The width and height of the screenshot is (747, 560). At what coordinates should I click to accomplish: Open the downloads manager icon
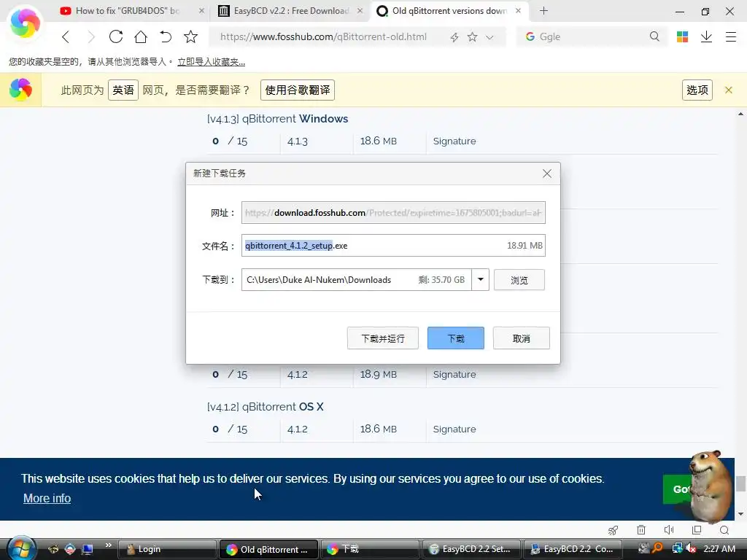[x=706, y=36]
